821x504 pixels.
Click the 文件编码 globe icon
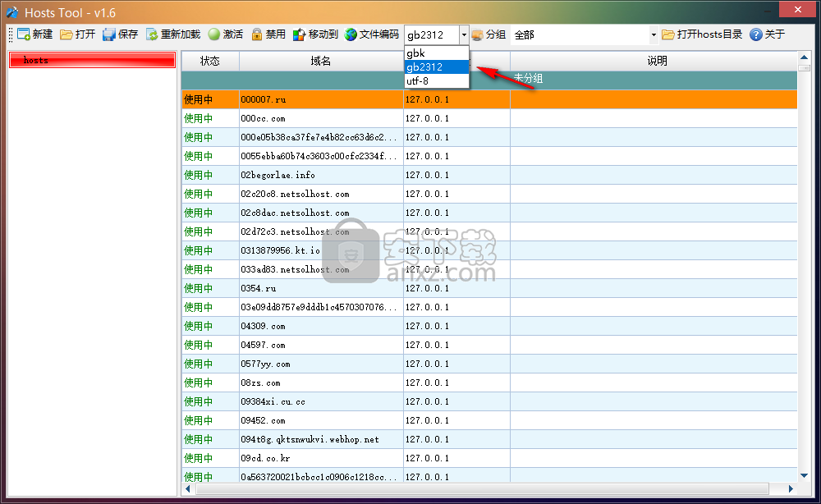(351, 34)
